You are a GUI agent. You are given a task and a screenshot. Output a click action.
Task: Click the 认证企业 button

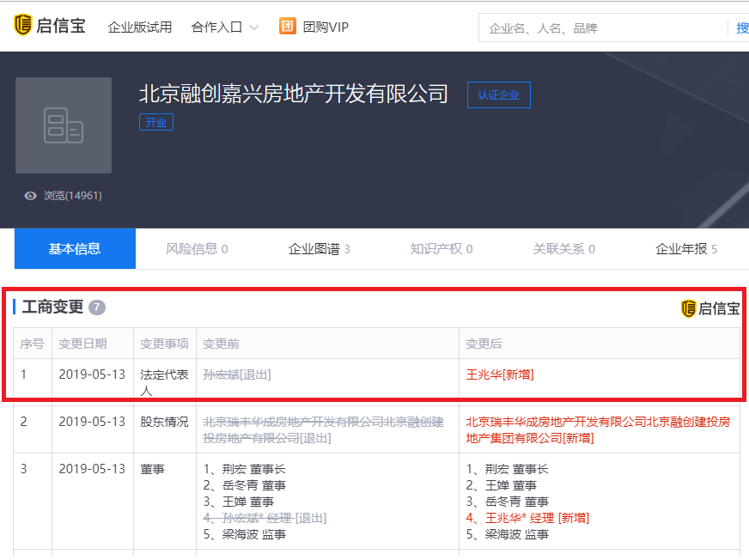click(x=498, y=95)
